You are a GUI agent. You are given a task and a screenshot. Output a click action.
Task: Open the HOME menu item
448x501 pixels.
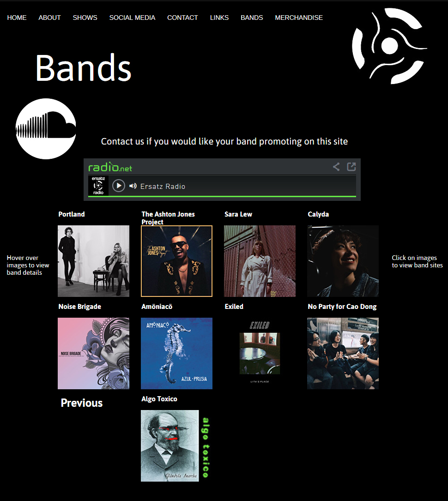tap(17, 18)
